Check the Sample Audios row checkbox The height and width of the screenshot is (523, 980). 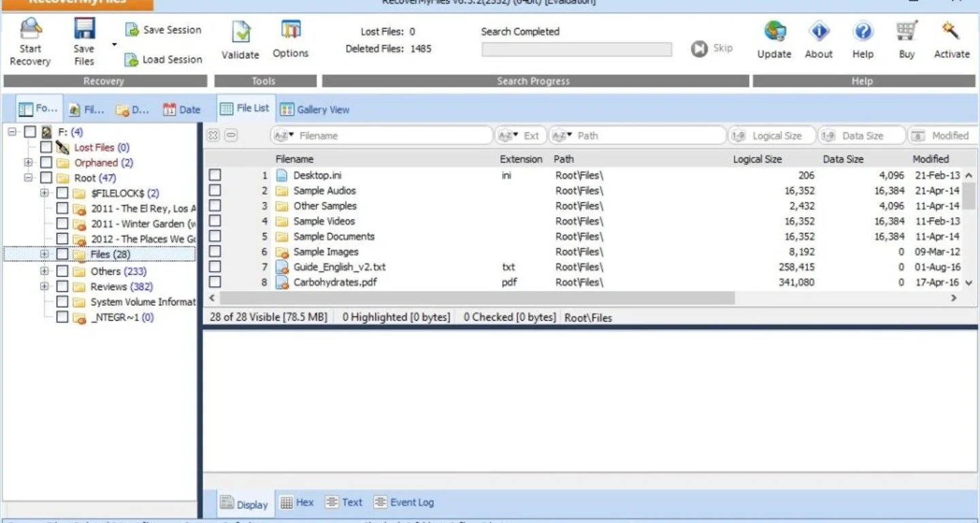pos(215,191)
